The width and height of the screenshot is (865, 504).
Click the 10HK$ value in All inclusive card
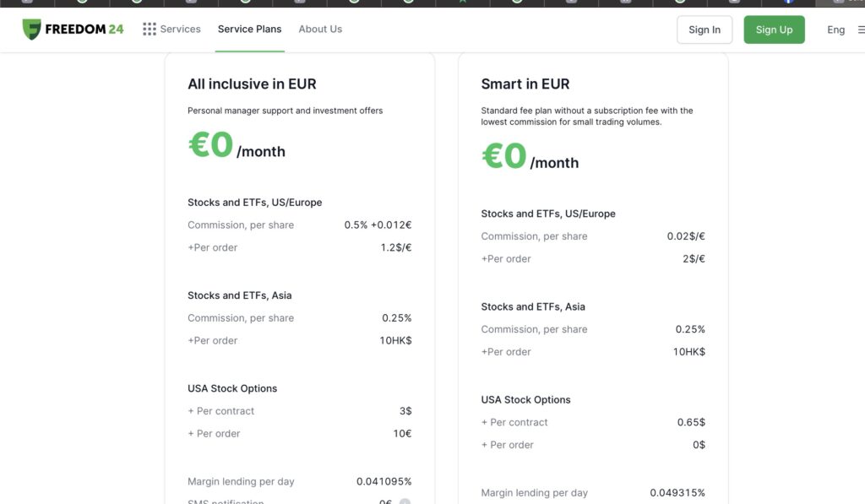pyautogui.click(x=395, y=341)
